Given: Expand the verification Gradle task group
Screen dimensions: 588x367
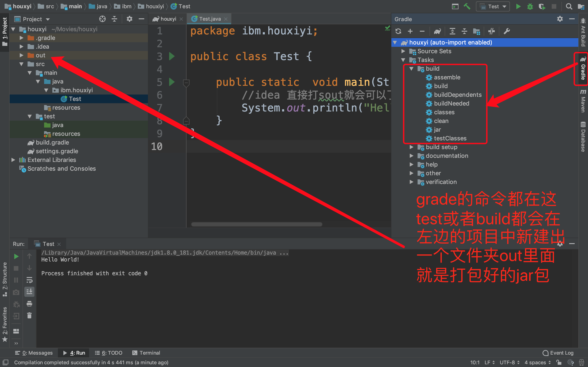Looking at the screenshot, I should click(x=411, y=182).
